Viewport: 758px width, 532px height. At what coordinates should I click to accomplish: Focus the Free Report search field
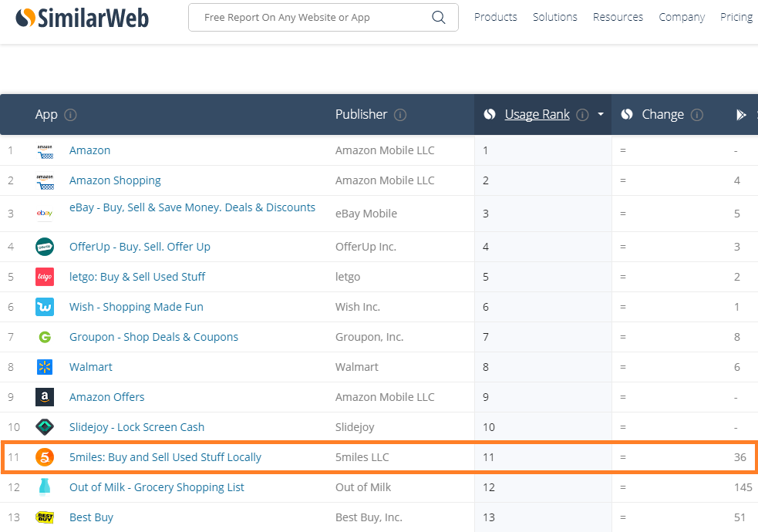click(323, 18)
